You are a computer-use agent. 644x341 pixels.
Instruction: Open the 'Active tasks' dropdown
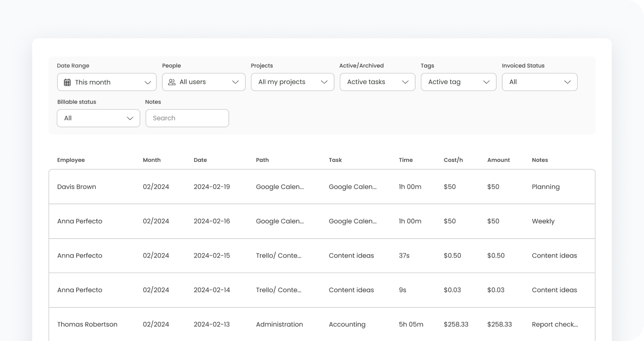378,82
